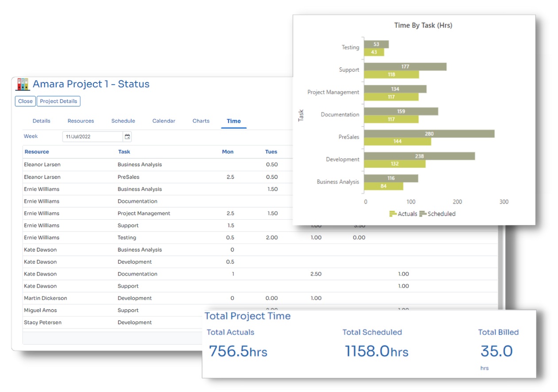Click the Week date input field
Viewport: 558px width, 392px height.
(93, 136)
